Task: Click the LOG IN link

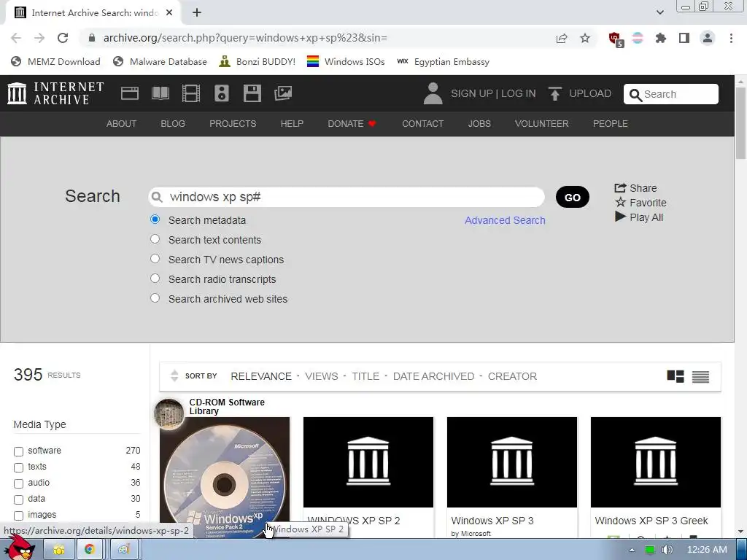Action: (519, 93)
